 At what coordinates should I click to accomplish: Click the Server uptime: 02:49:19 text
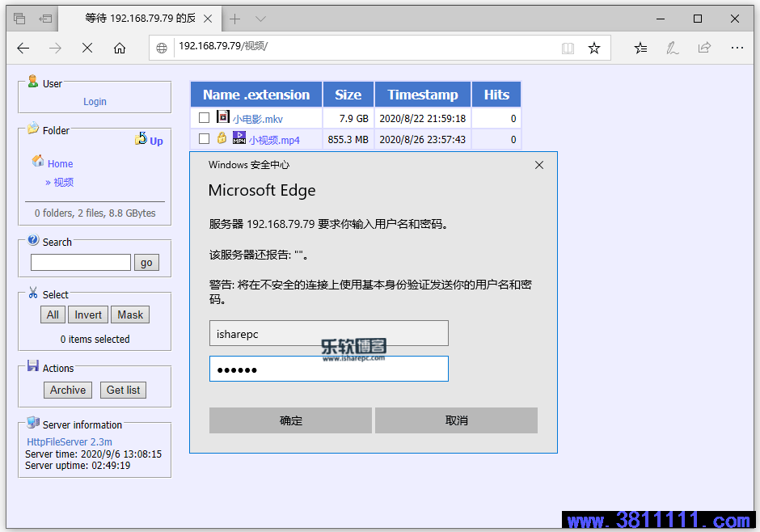coord(78,466)
